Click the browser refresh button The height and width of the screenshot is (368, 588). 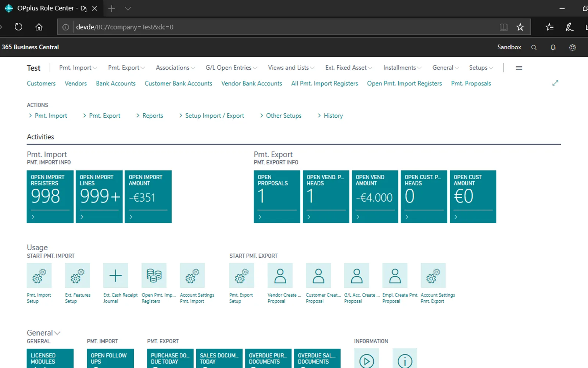coord(18,27)
